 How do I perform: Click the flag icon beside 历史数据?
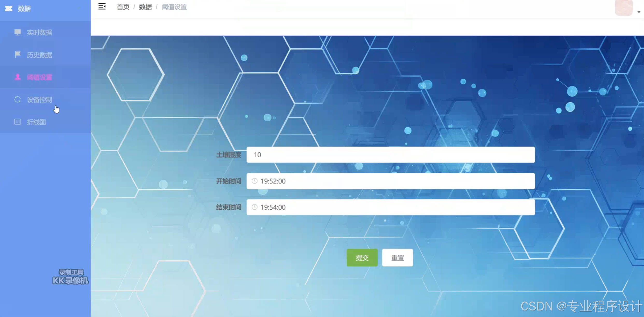(x=17, y=55)
